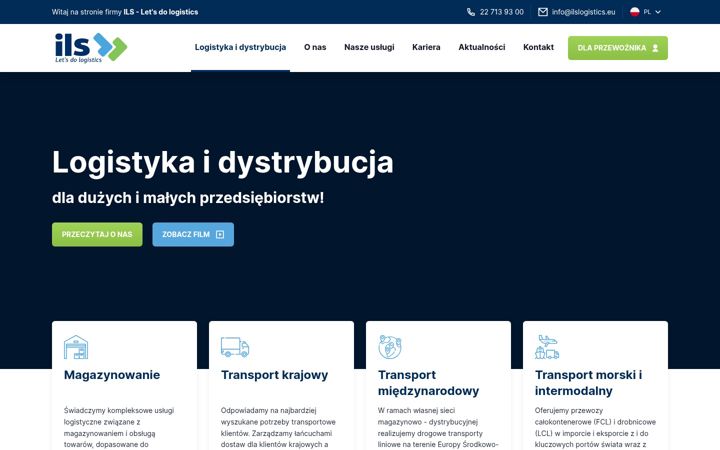Navigate to Kontakt page
The width and height of the screenshot is (720, 450).
tap(538, 47)
